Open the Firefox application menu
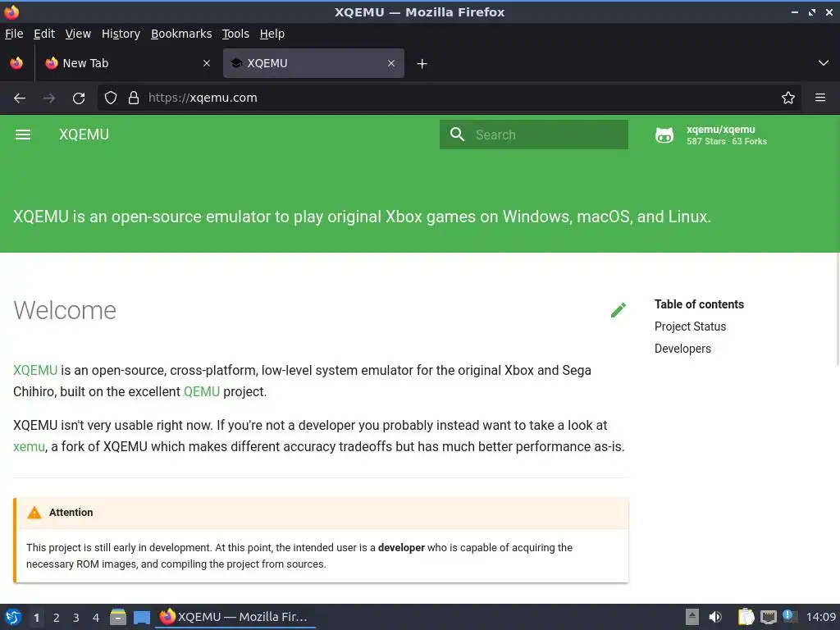 tap(820, 98)
